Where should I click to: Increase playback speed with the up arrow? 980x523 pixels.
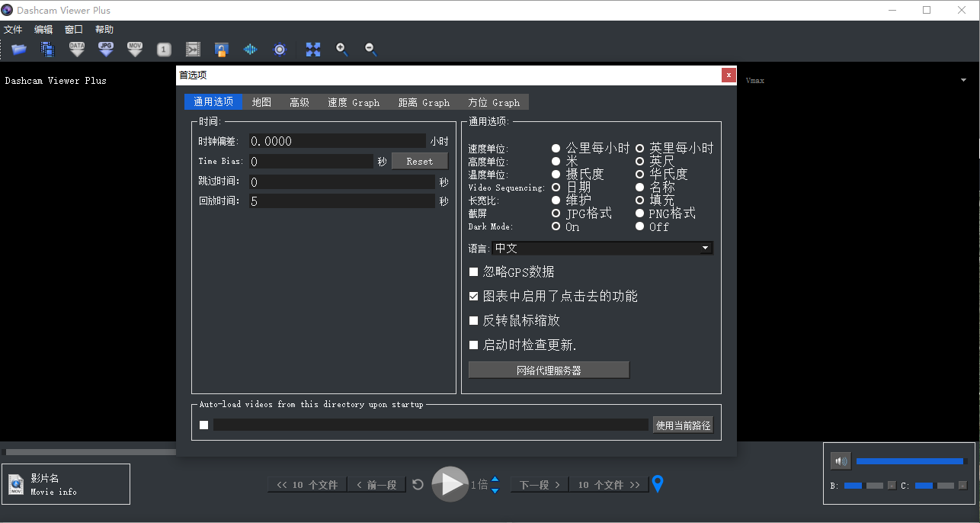[x=495, y=480]
